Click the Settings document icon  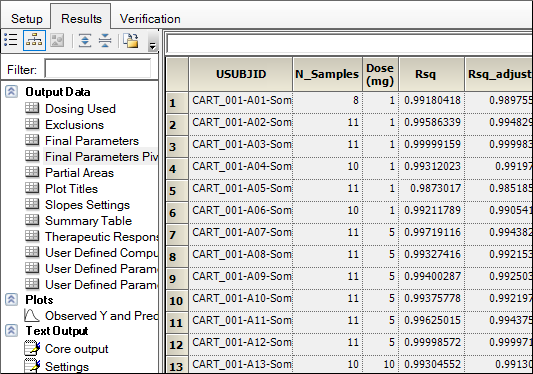(x=32, y=366)
